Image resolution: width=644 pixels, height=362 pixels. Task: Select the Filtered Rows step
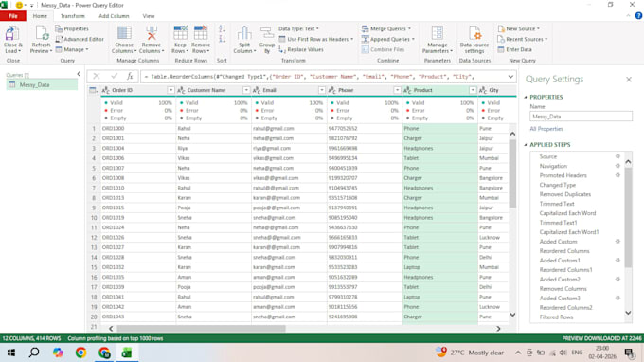coord(556,317)
